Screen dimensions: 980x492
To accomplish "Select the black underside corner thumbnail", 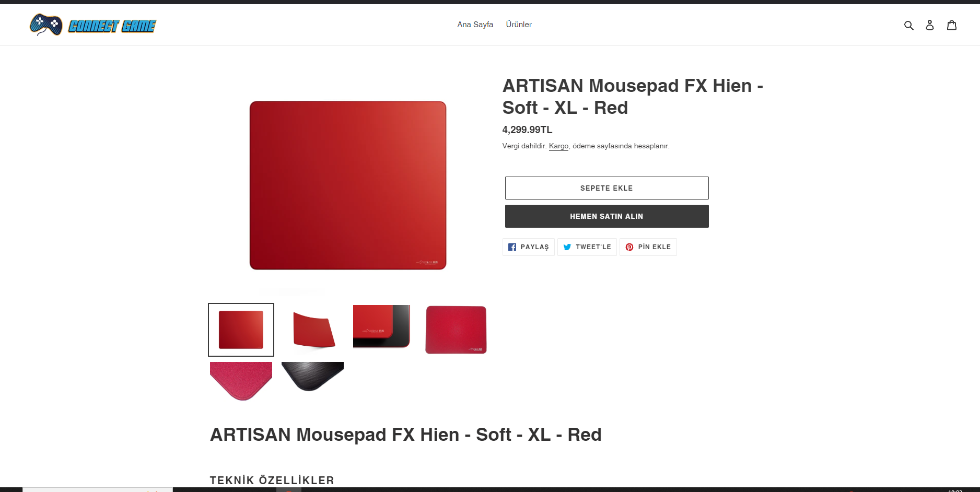I will pyautogui.click(x=312, y=377).
